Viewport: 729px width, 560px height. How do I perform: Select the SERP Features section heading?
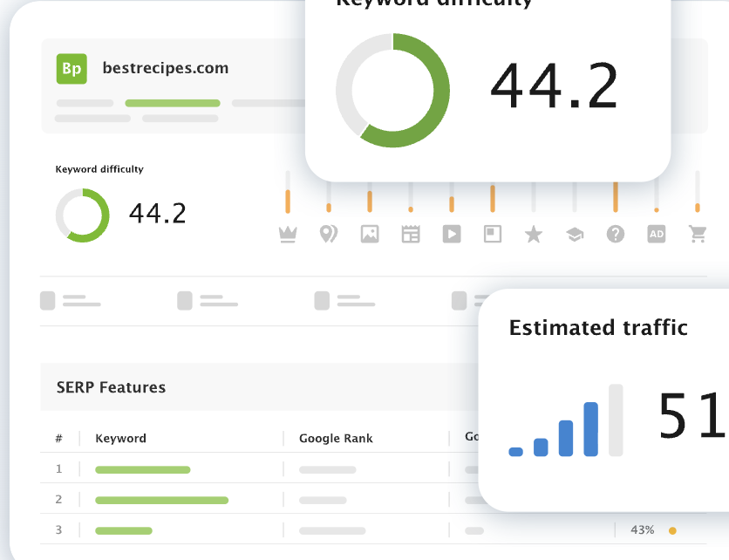(x=111, y=387)
